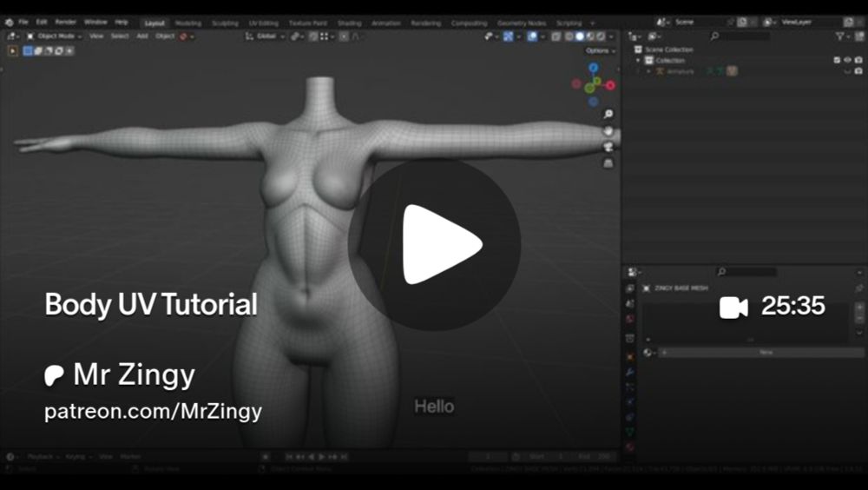The image size is (868, 490).
Task: Switch to the Rendering workspace tab
Action: pos(425,23)
